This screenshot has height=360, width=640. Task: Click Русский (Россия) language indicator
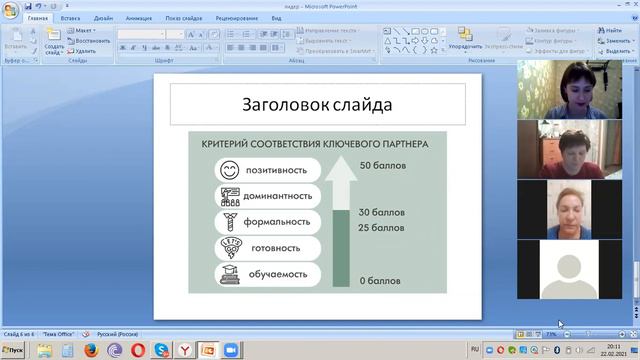pos(118,334)
